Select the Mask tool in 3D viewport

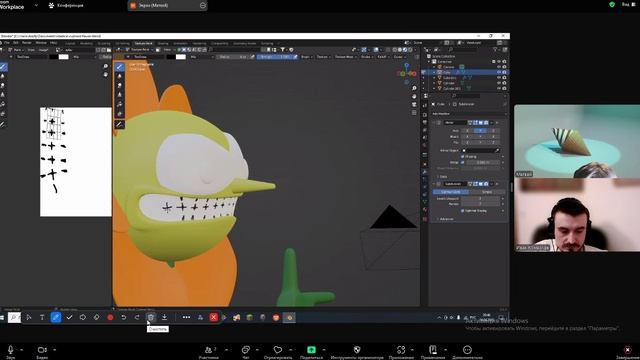pyautogui.click(x=119, y=113)
